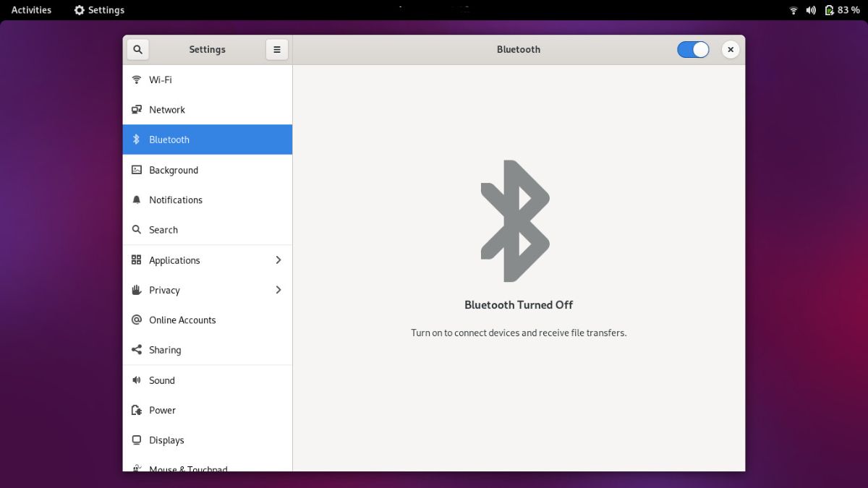Click the Wi-Fi sidebar icon

137,80
